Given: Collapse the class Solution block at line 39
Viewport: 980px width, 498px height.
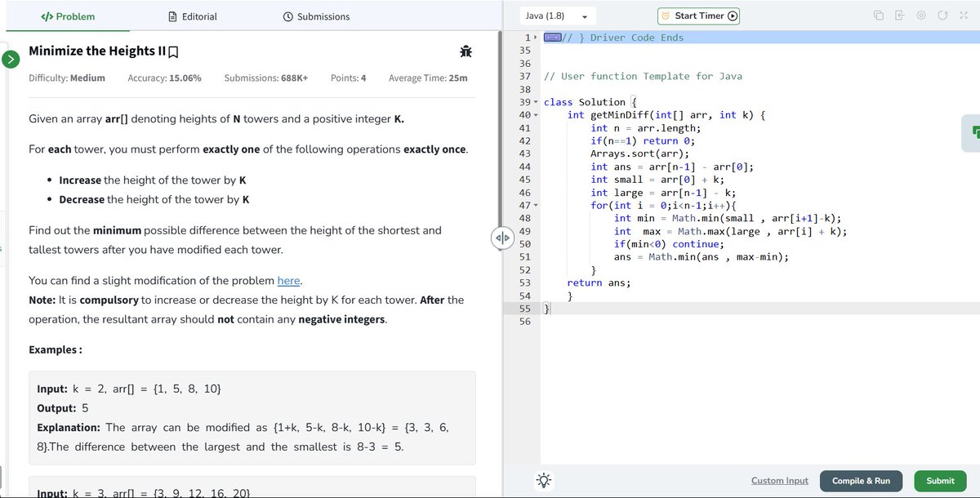Looking at the screenshot, I should (535, 102).
